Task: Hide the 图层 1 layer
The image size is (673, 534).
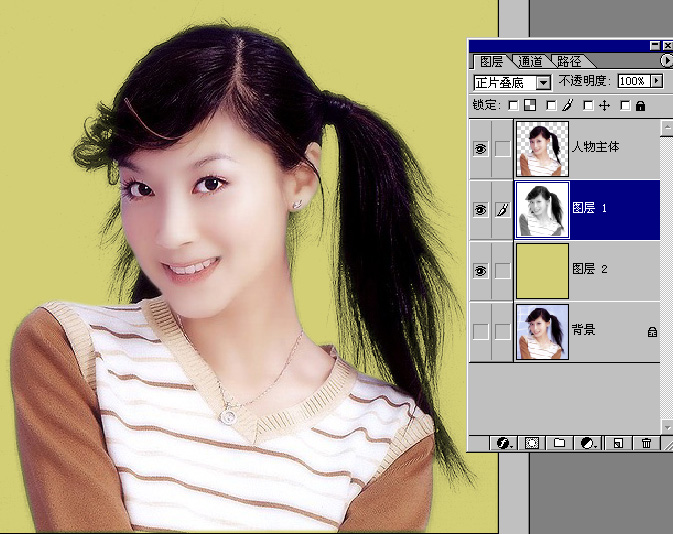Action: [480, 210]
